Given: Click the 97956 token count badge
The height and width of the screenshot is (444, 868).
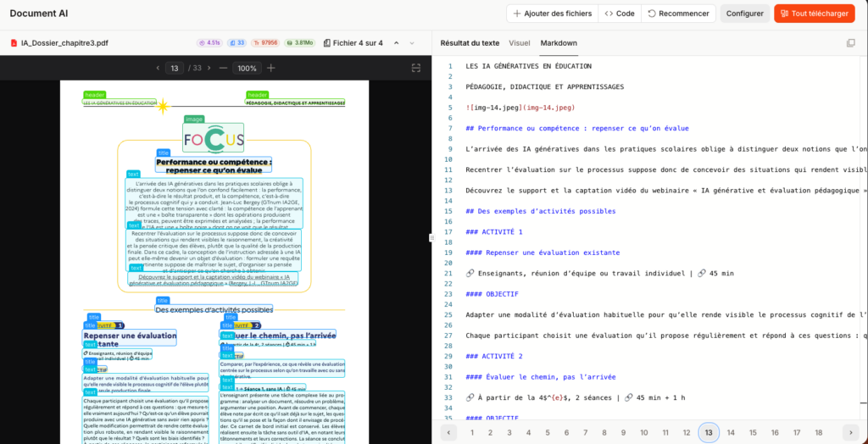Looking at the screenshot, I should (265, 42).
